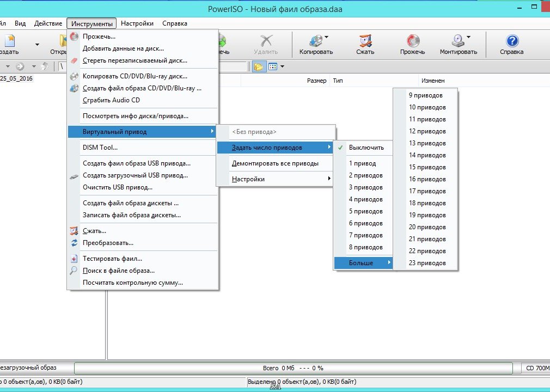Click the Всего 0 Мб capacity progress bar
Viewport: 550px width, 392px height.
[x=293, y=368]
